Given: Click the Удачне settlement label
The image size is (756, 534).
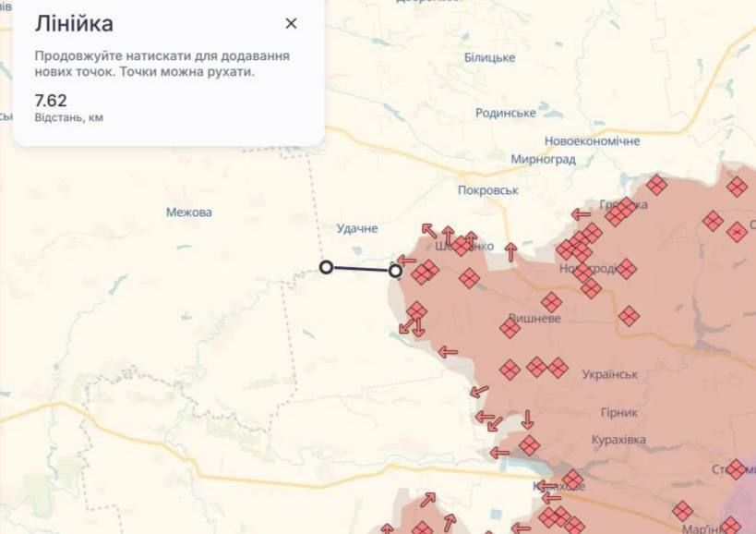Looking at the screenshot, I should tap(357, 228).
